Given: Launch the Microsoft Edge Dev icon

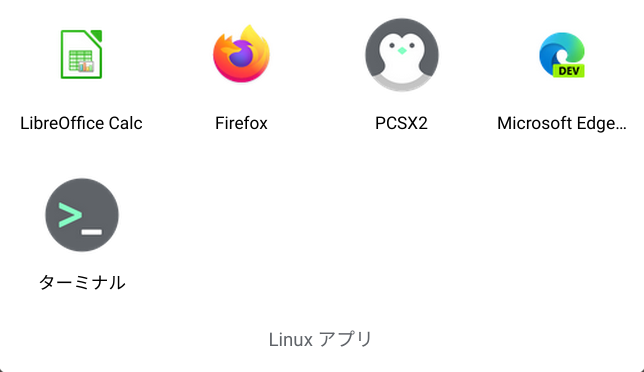Looking at the screenshot, I should click(562, 55).
